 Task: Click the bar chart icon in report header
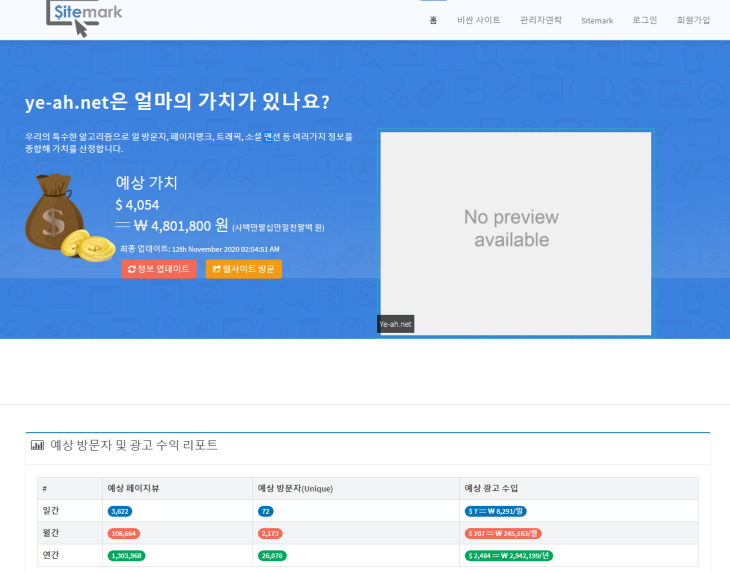(37, 446)
